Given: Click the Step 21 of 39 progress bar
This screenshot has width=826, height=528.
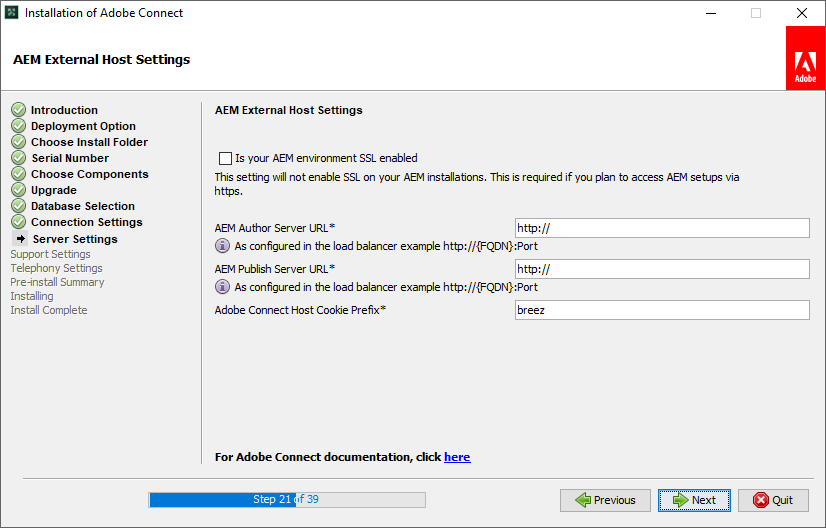Looking at the screenshot, I should 287,500.
